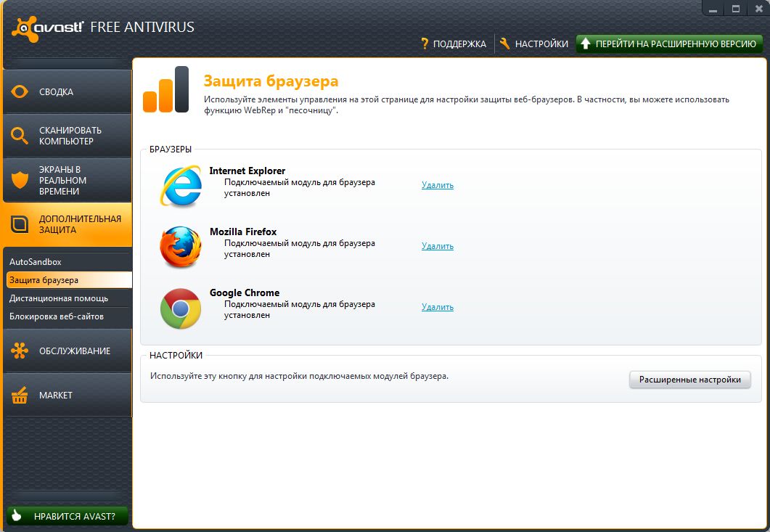Image resolution: width=770 pixels, height=532 pixels.
Task: Select AutoSandbox submenu item
Action: [x=69, y=262]
